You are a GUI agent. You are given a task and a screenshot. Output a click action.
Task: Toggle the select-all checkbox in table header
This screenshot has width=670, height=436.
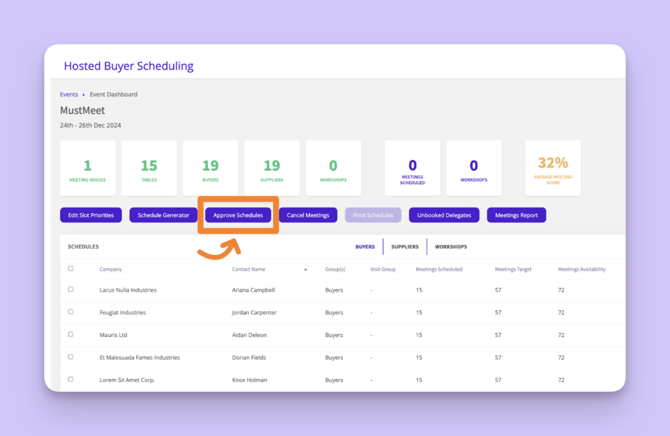pyautogui.click(x=71, y=269)
